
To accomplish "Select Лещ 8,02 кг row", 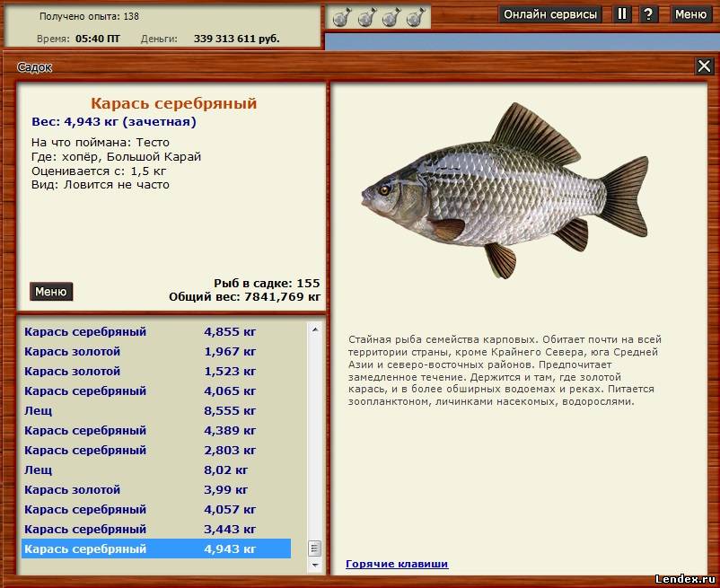I will 156,470.
